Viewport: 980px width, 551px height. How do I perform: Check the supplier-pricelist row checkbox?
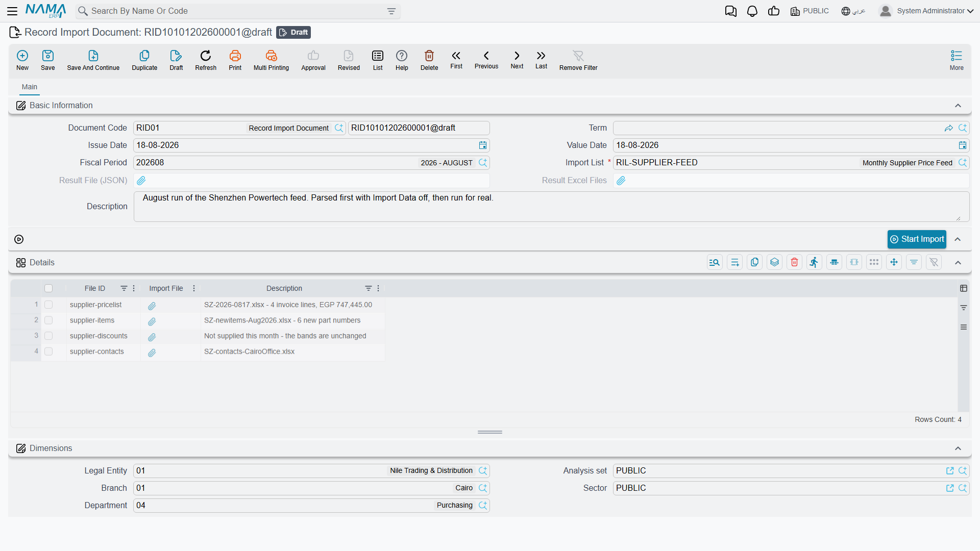[48, 305]
